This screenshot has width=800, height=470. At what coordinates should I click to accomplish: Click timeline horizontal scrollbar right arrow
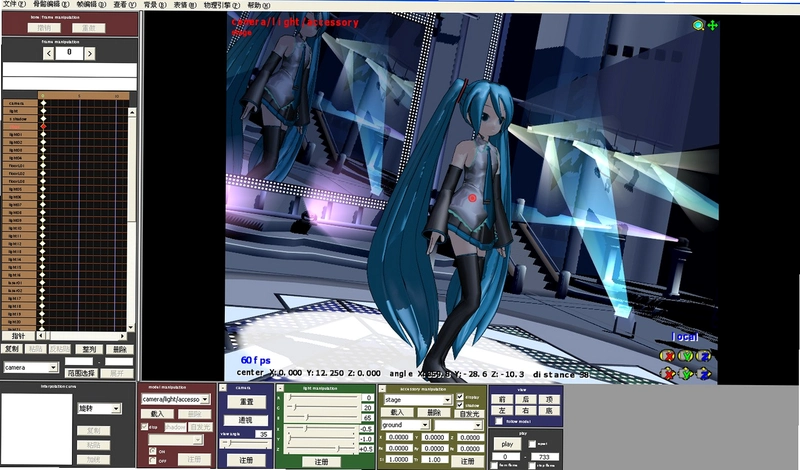122,336
